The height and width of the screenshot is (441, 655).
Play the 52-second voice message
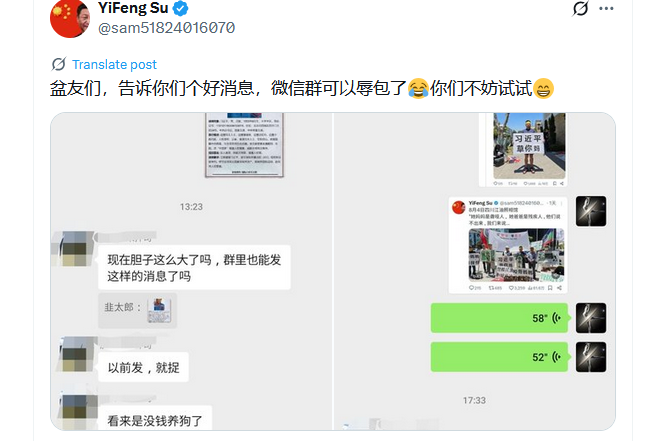499,357
